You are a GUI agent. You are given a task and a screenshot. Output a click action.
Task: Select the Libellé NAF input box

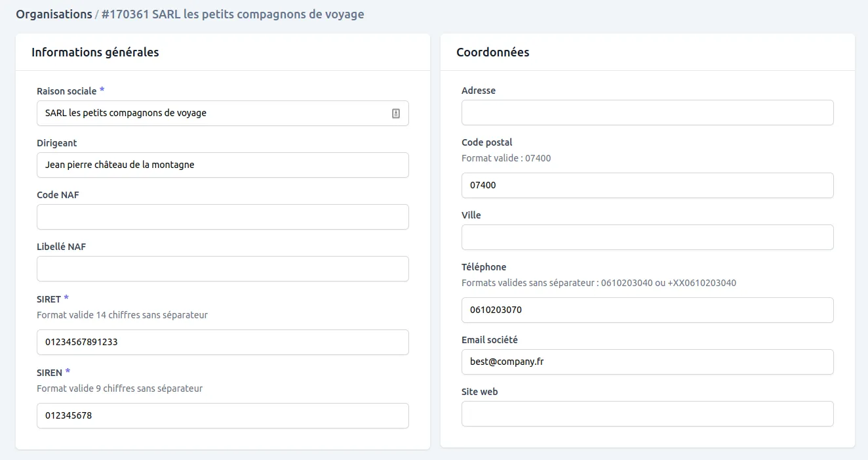[222, 269]
